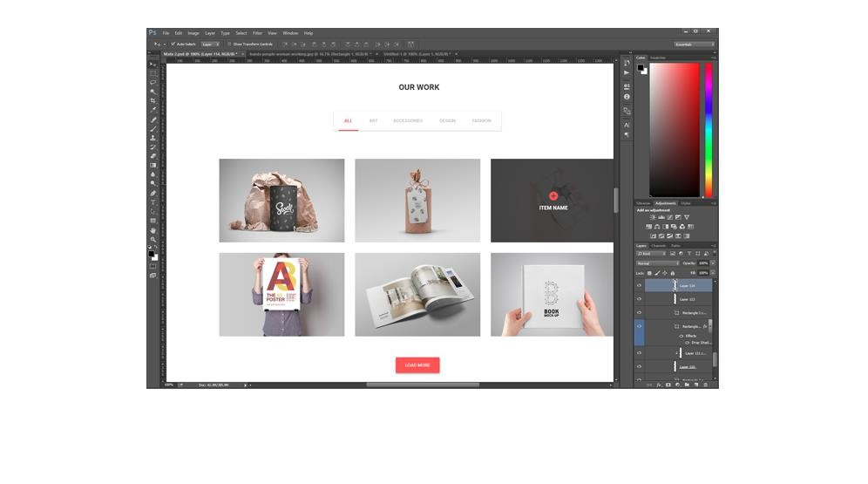This screenshot has height=484, width=868.
Task: Hide Layer 114 with its eye icon
Action: click(x=639, y=285)
